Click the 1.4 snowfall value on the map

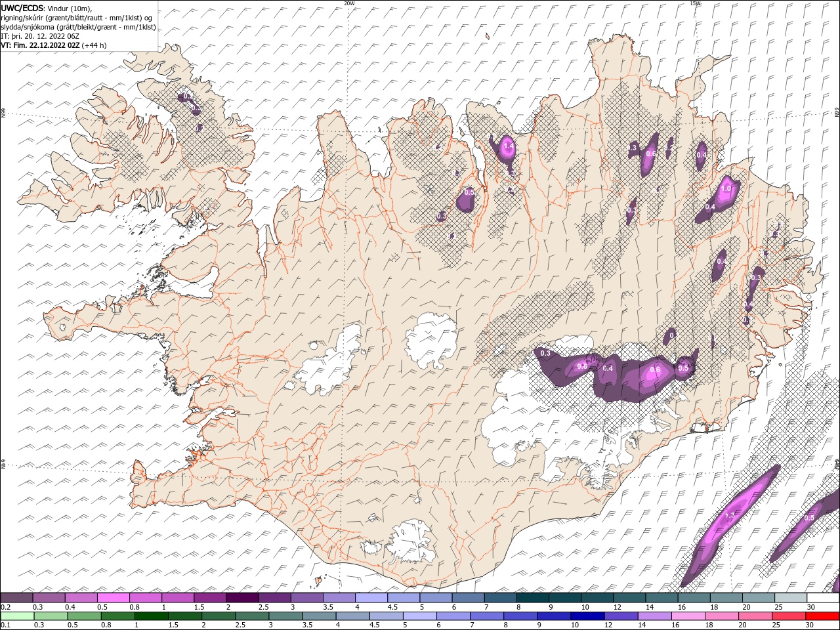pos(507,146)
